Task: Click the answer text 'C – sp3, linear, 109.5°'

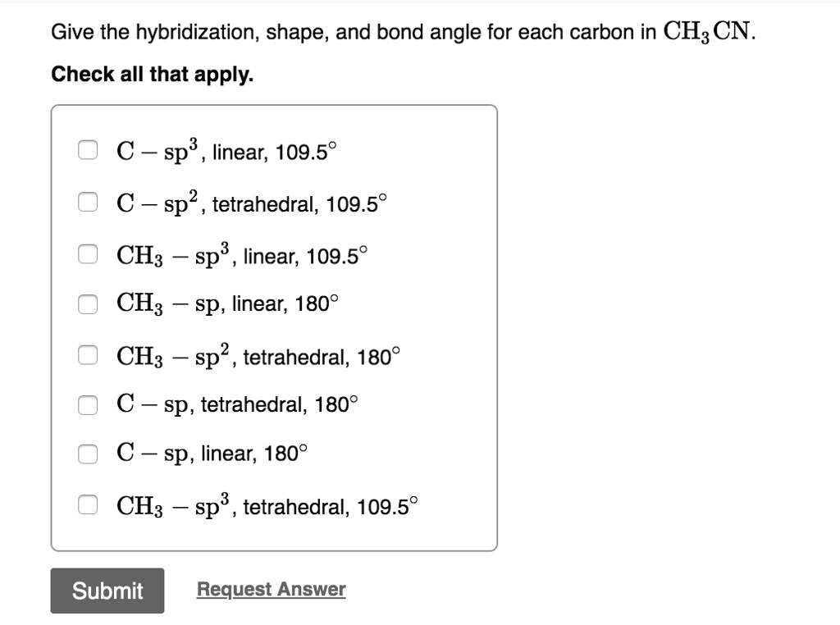Action: pos(227,152)
